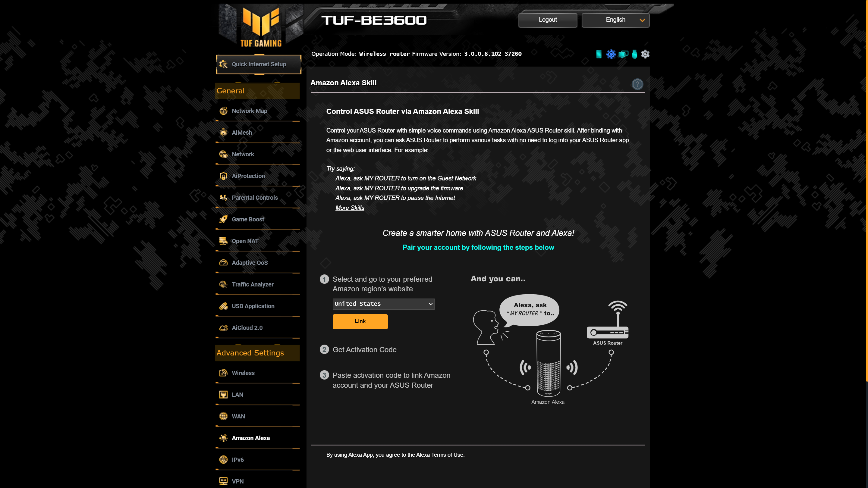Click the help question mark icon
The image size is (868, 488).
[x=637, y=84]
